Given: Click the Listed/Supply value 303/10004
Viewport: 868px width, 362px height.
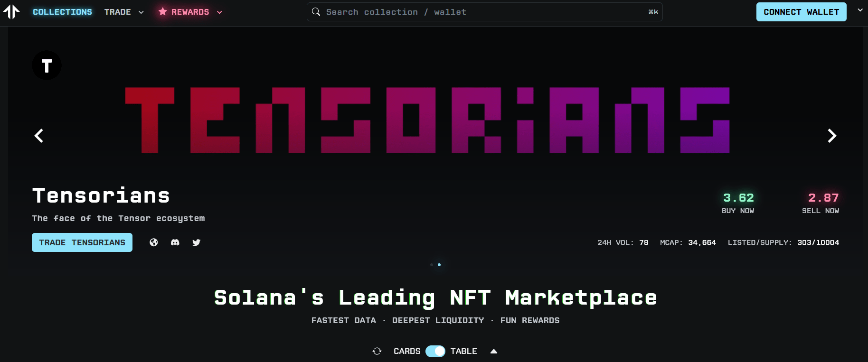Looking at the screenshot, I should click(x=818, y=242).
